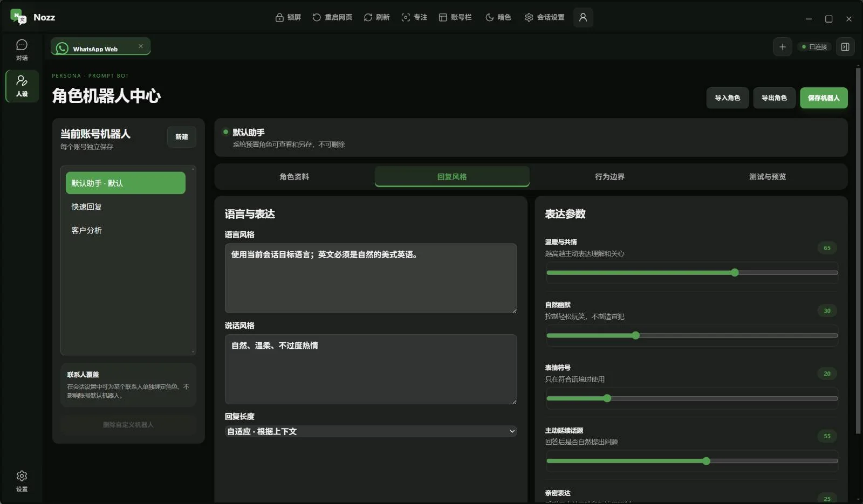Click the Nozz app logo
Screen dimensions: 863x504
pos(18,17)
